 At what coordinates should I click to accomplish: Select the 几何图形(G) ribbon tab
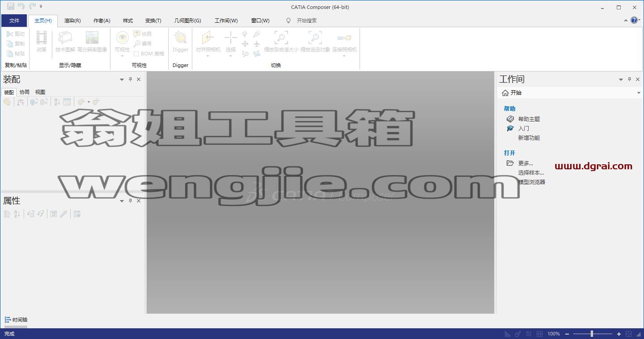(x=187, y=21)
